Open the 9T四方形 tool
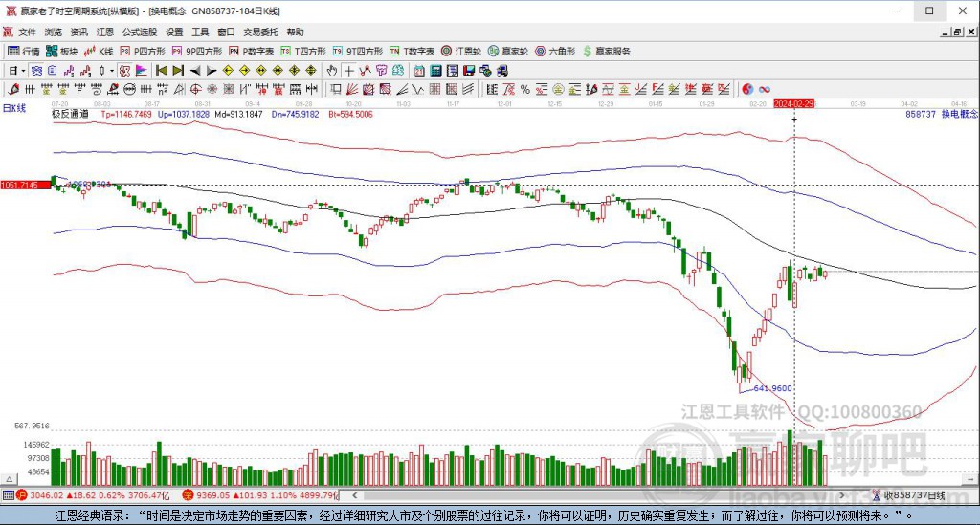This screenshot has height=525, width=980. tap(358, 52)
